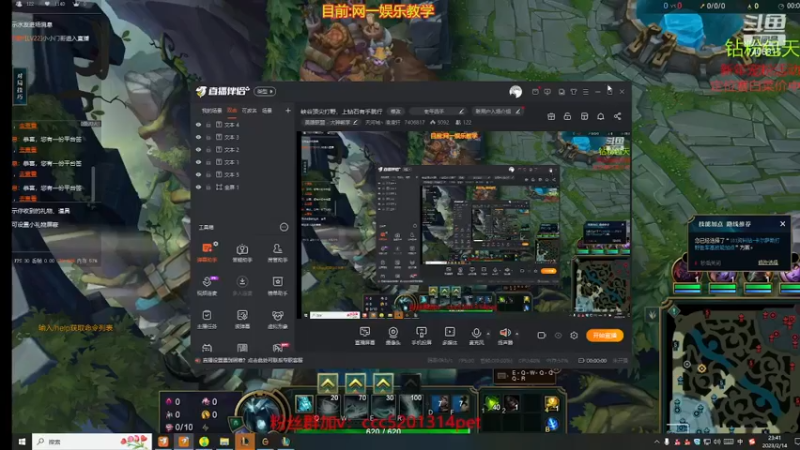
Task: Click the user avatar in title bar
Action: tap(515, 92)
